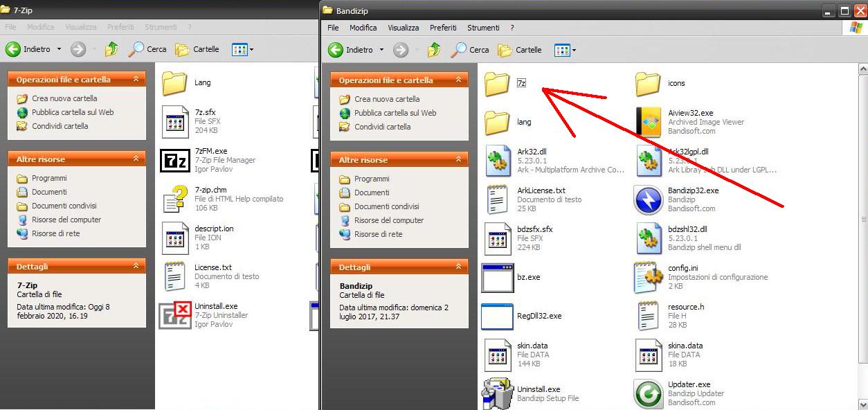The height and width of the screenshot is (410, 868).
Task: Open the ? help menu in Bandizip
Action: point(512,28)
